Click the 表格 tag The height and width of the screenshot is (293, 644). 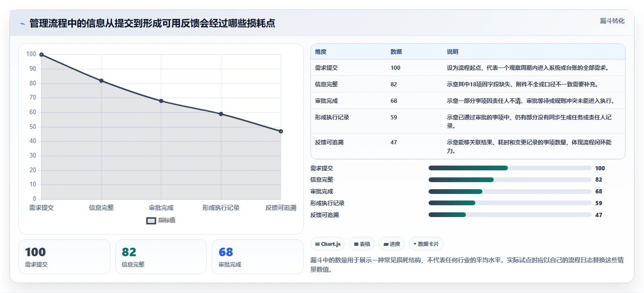pyautogui.click(x=362, y=244)
